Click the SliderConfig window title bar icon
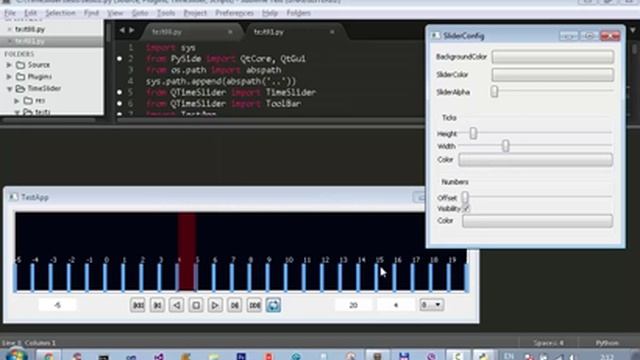Image resolution: width=640 pixels, height=360 pixels. click(x=436, y=36)
